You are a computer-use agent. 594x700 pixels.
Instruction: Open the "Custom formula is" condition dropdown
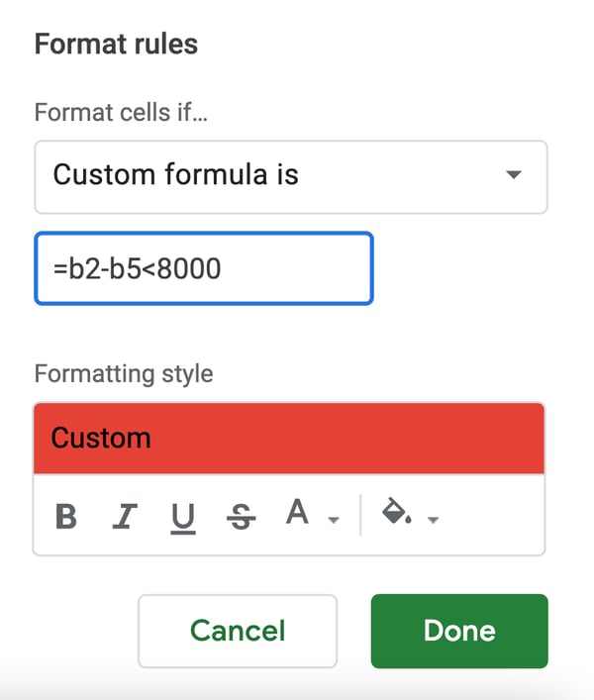(290, 176)
